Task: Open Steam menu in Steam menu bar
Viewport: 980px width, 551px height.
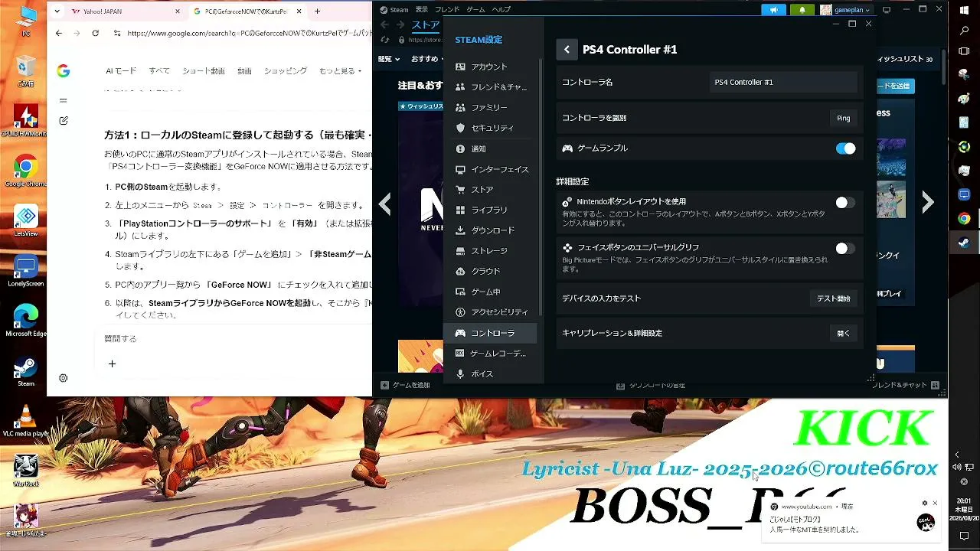Action: (394, 10)
